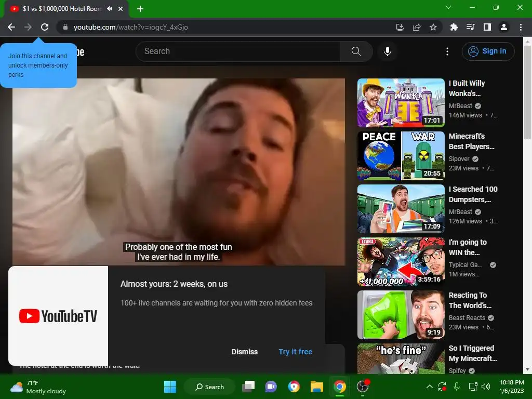Toggle Chrome side panel icon
Viewport: 532px width, 399px height.
(x=487, y=27)
